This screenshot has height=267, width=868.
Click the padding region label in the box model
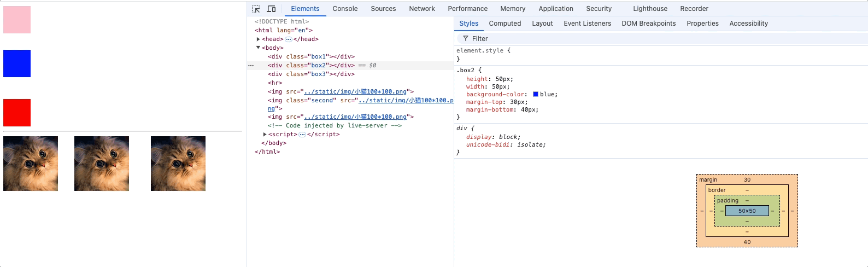point(728,201)
